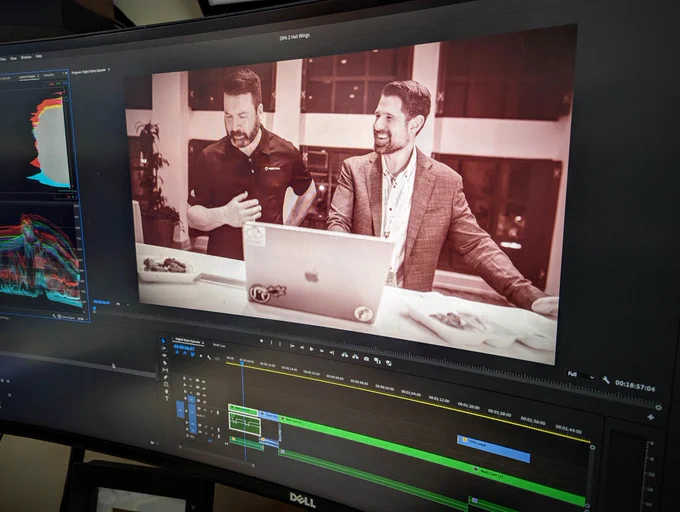The height and width of the screenshot is (512, 680).
Task: Click the timeline playhead marker
Action: point(242,362)
